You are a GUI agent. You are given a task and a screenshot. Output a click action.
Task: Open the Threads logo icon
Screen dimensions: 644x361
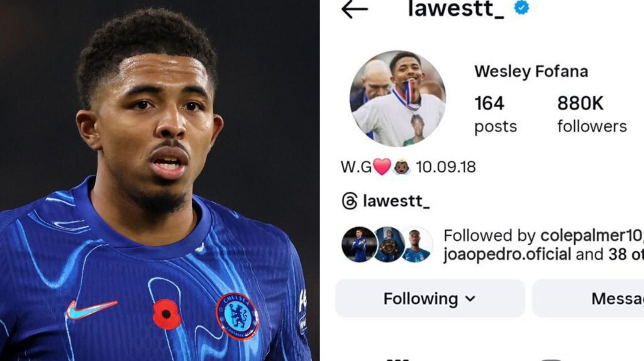click(350, 201)
